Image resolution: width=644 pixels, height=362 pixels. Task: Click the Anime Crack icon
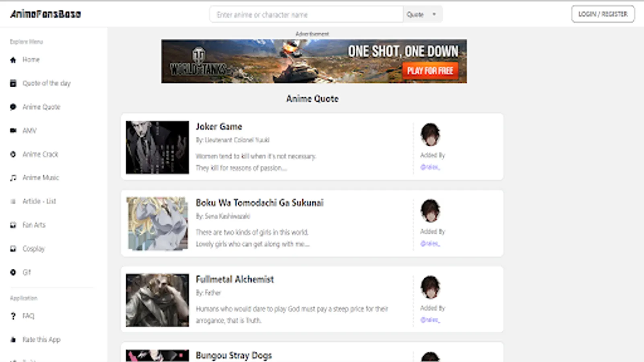13,154
